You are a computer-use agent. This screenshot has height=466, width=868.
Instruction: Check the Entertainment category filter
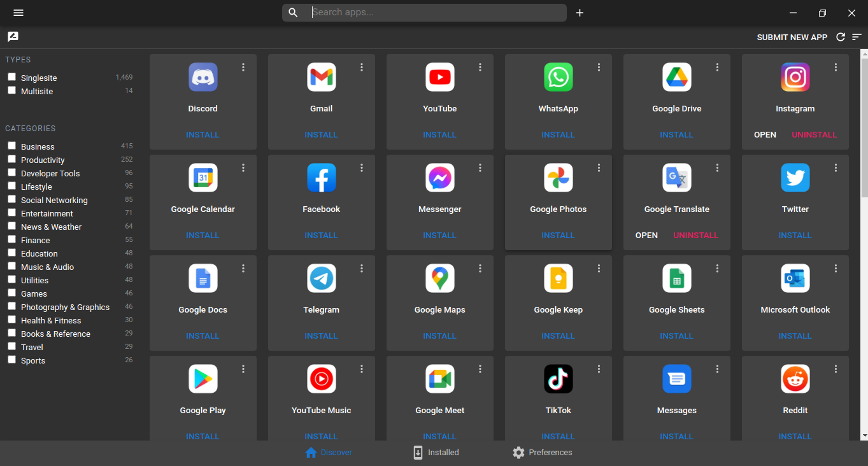click(11, 213)
